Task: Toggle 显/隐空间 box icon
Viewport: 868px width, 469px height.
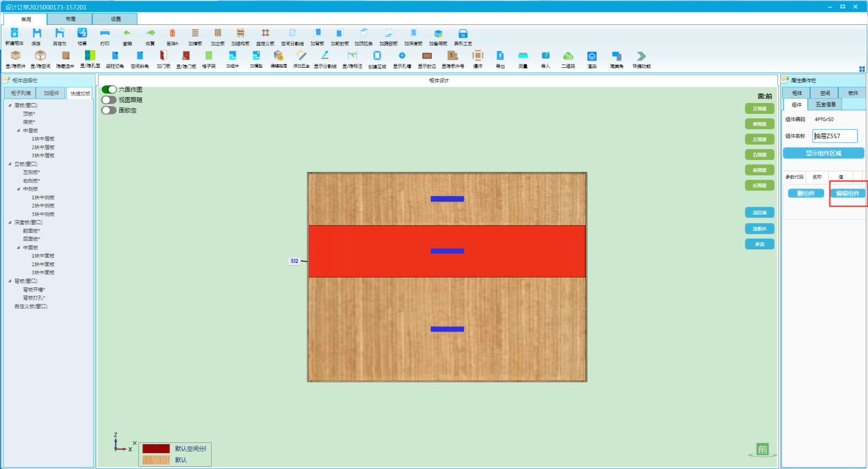Action: coord(40,56)
